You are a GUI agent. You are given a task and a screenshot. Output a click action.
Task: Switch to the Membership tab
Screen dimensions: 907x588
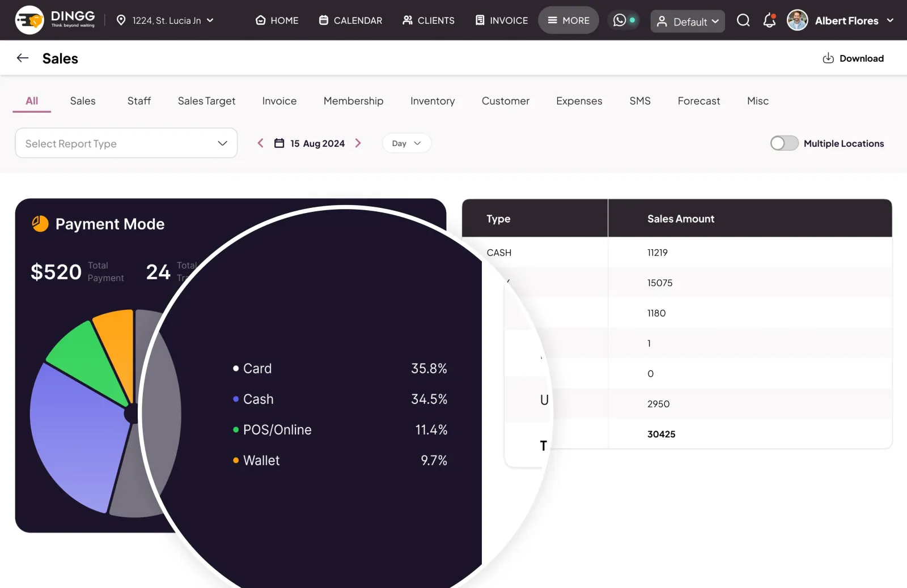tap(353, 101)
